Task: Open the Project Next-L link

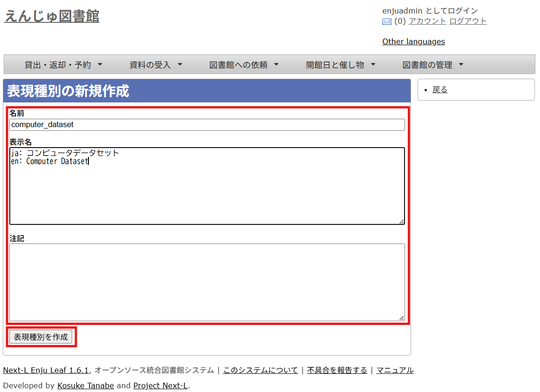Action: [161, 386]
